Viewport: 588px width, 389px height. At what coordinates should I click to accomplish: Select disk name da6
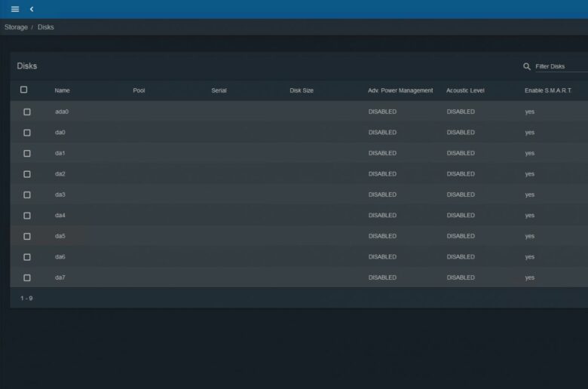coord(60,256)
